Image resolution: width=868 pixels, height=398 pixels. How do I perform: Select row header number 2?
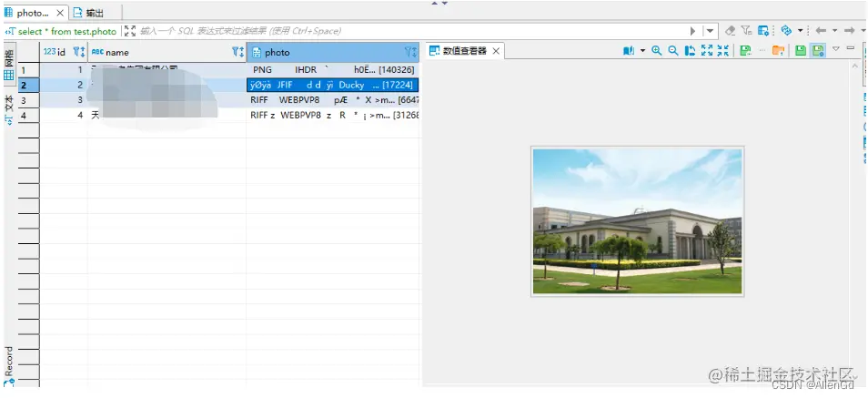click(x=29, y=85)
